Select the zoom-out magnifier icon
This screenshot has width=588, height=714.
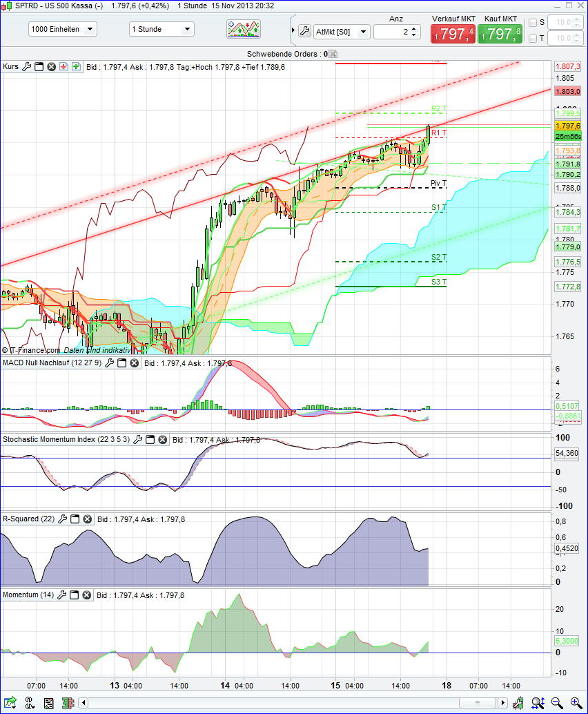tap(557, 704)
